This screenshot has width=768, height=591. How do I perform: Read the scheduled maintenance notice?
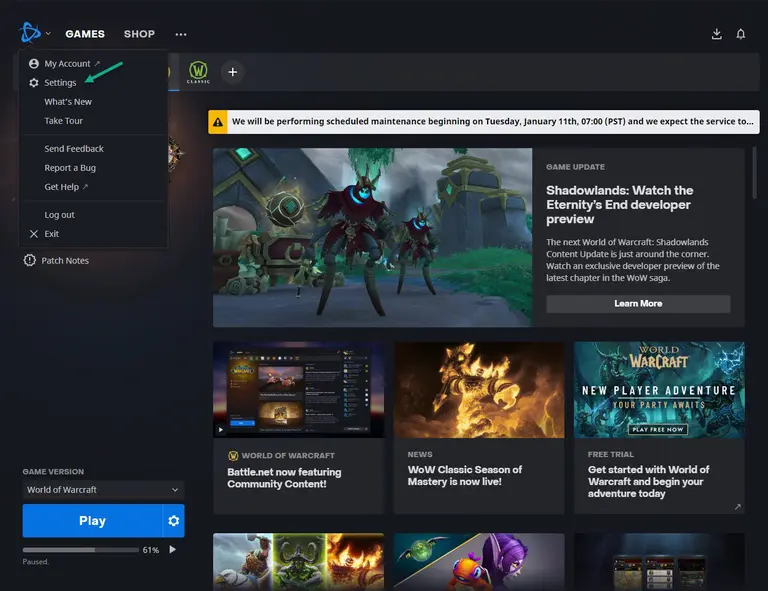click(493, 121)
